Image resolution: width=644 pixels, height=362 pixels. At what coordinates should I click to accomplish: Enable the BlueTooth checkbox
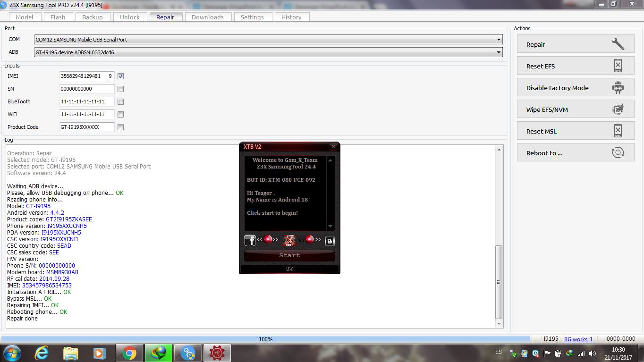coord(120,101)
